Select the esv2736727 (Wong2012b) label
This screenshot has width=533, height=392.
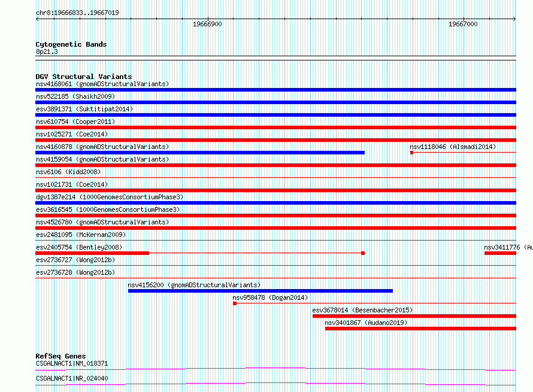click(75, 260)
